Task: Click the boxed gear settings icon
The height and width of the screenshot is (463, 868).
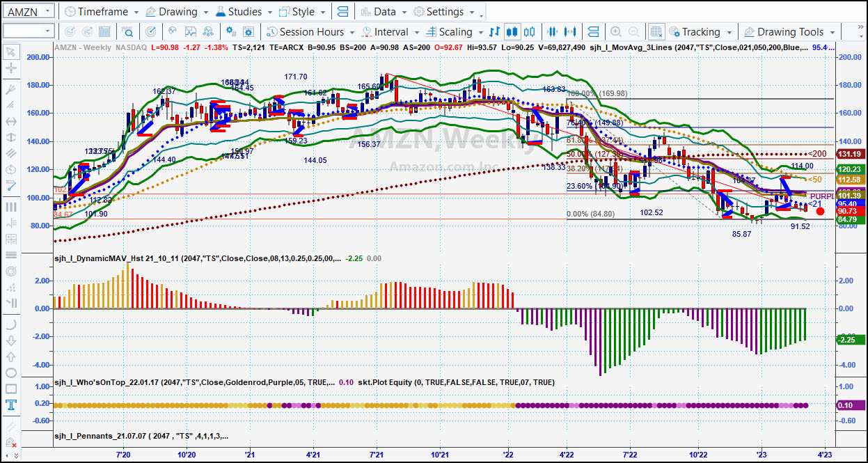Action: pyautogui.click(x=248, y=31)
